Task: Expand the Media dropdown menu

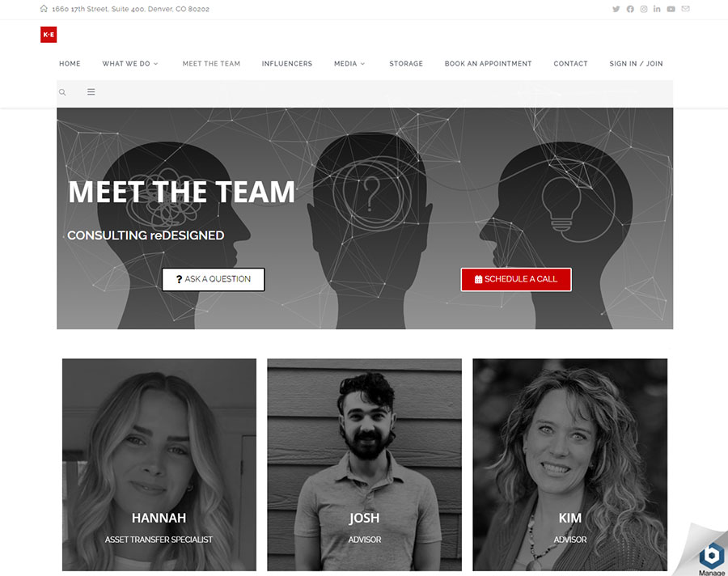Action: coord(350,64)
